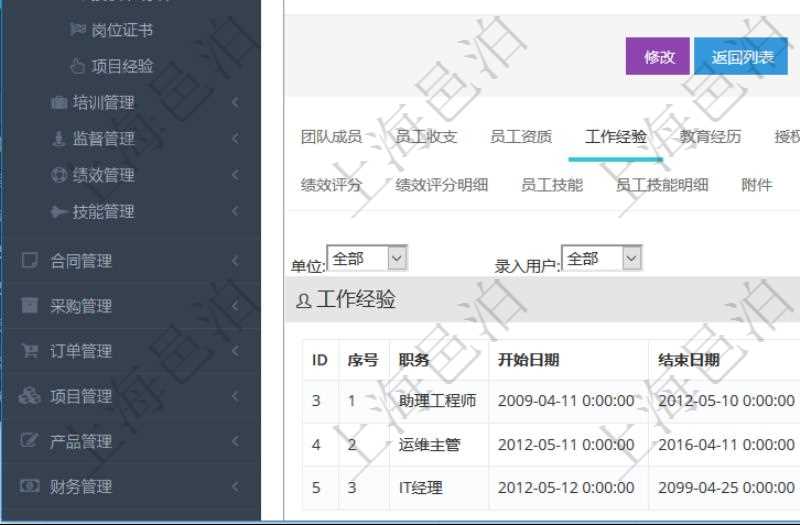800x525 pixels.
Task: Expand the 产品管理 menu chevron
Action: pyautogui.click(x=235, y=441)
